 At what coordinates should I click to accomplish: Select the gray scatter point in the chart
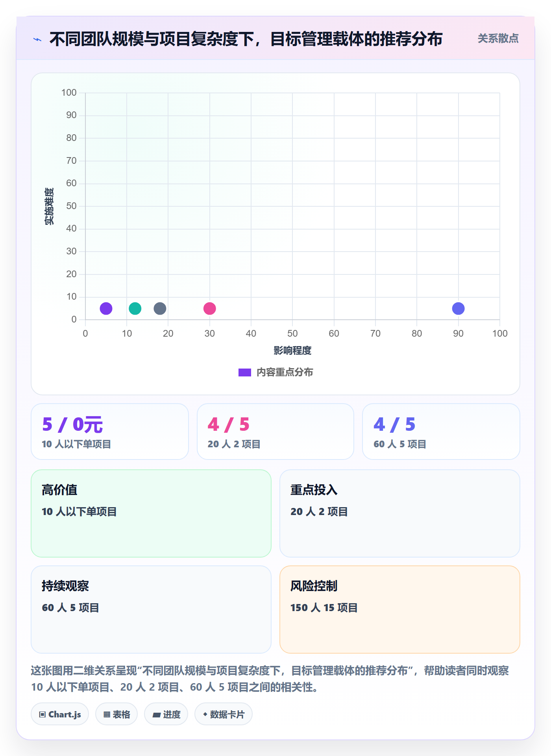[x=160, y=309]
